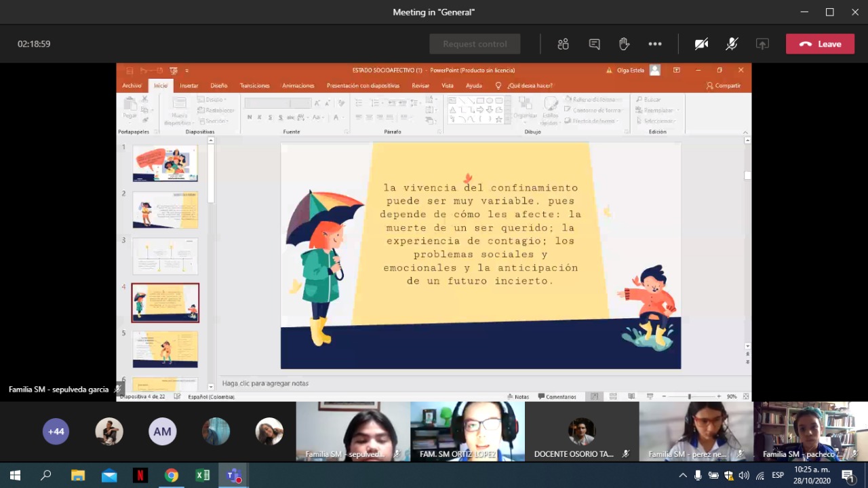
Task: Turn on the camera
Action: point(701,44)
